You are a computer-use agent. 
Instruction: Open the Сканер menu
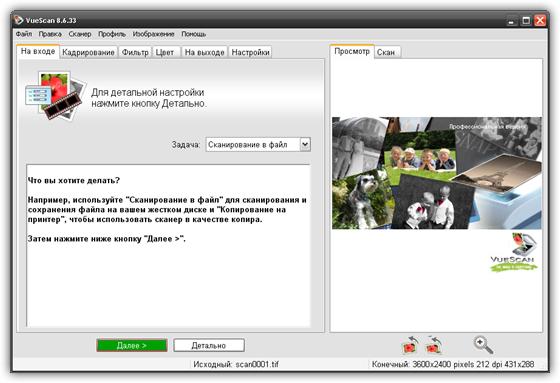pyautogui.click(x=80, y=34)
